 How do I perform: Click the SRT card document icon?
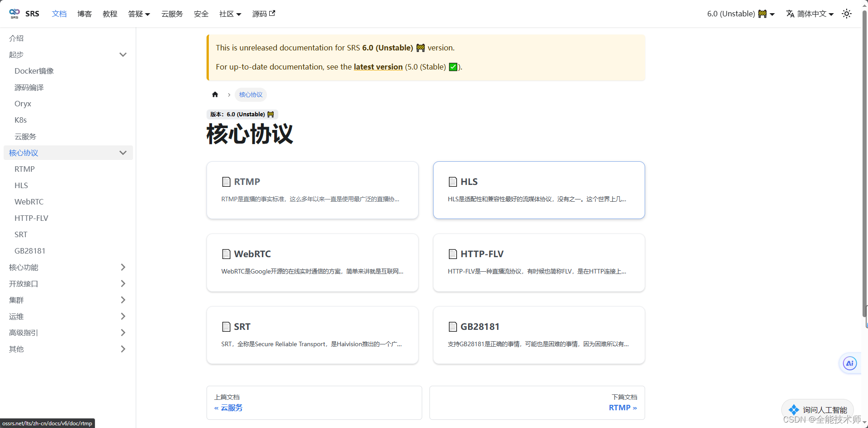coord(226,327)
